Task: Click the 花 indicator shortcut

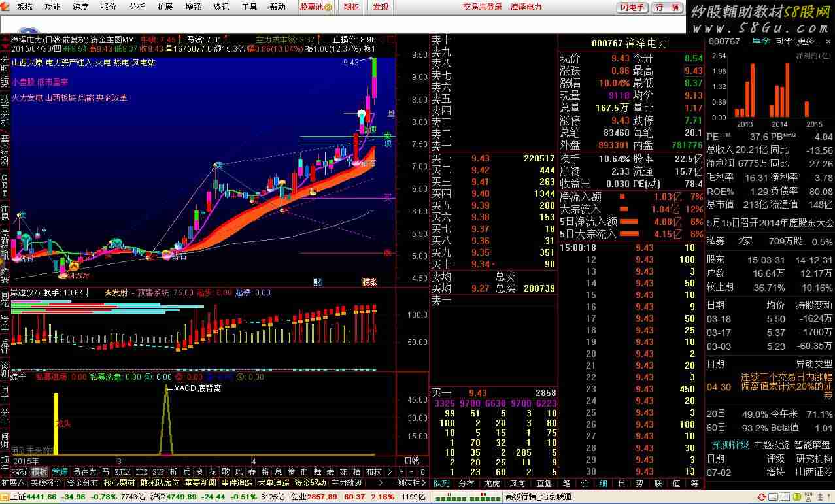Action: [x=213, y=471]
